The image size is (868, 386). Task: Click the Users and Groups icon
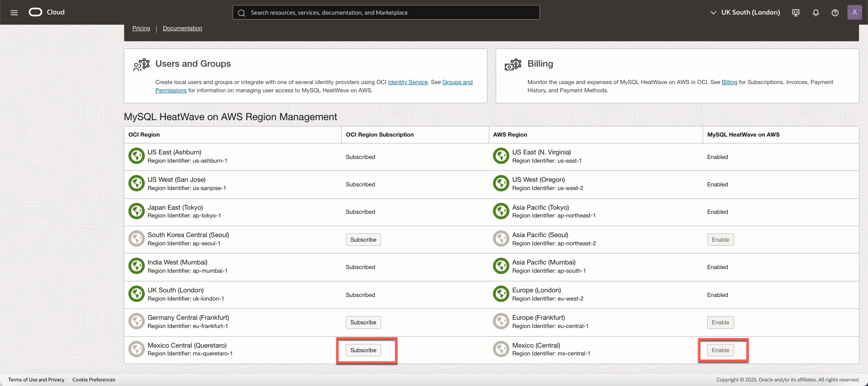click(x=142, y=65)
